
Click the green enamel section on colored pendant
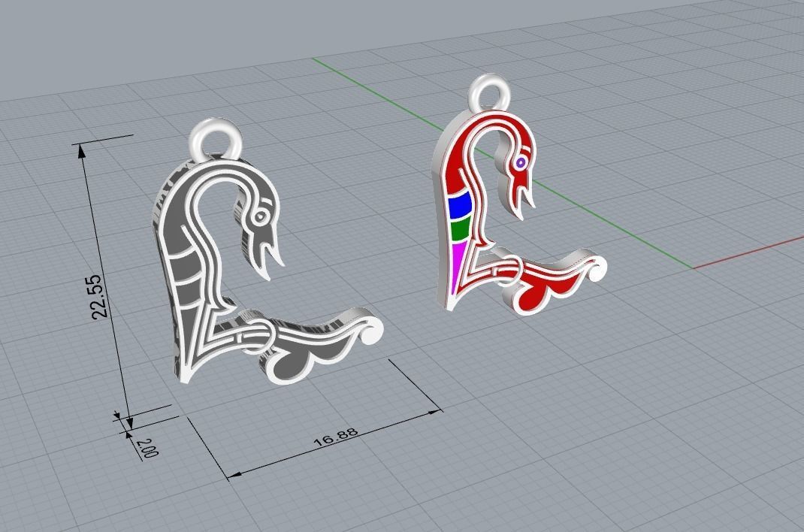(x=461, y=229)
